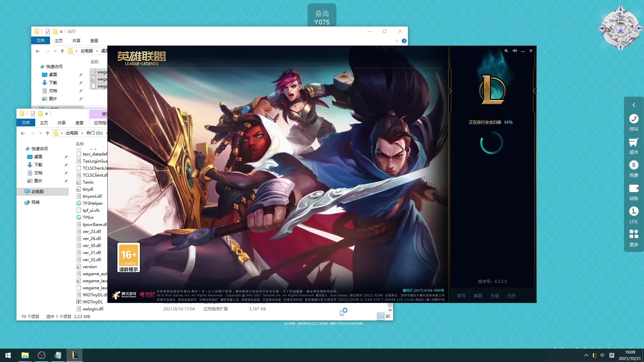Launch LOL from the side panel

pos(634,212)
